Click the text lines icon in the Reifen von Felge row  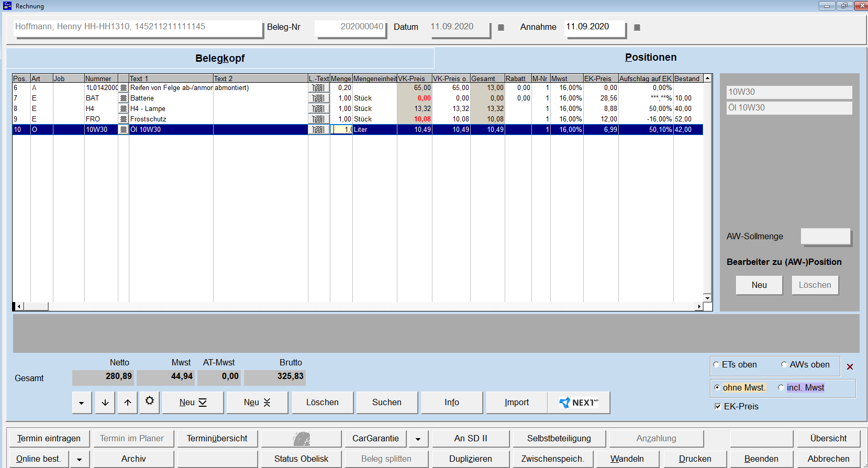coord(124,88)
